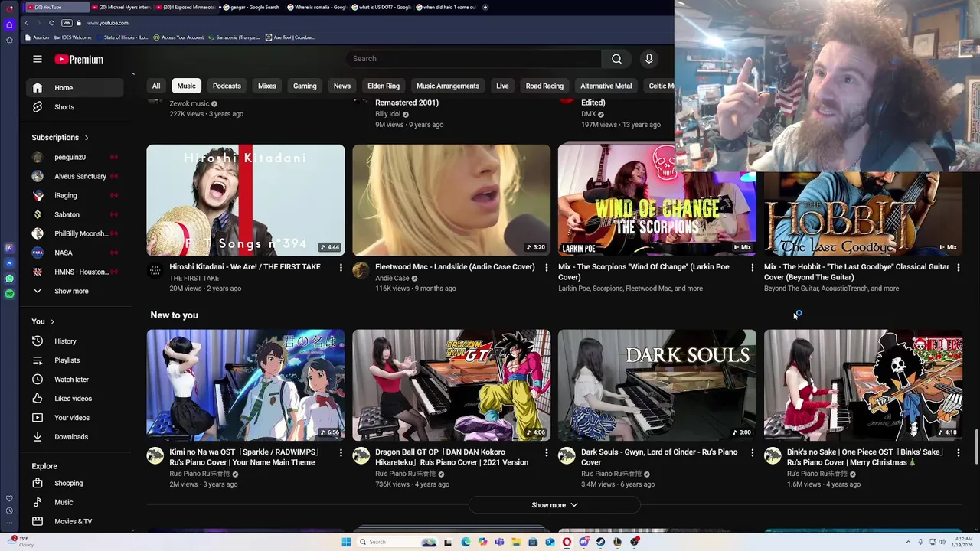This screenshot has width=980, height=551.
Task: Expand the New to you Show more button
Action: pos(554,505)
